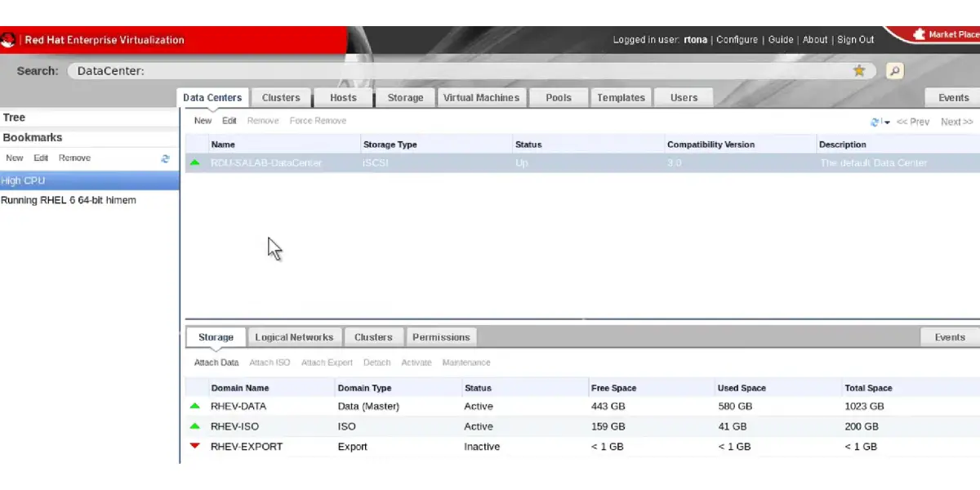Viewport: 980px width, 490px height.
Task: Sort by the Free Space column header
Action: [613, 388]
